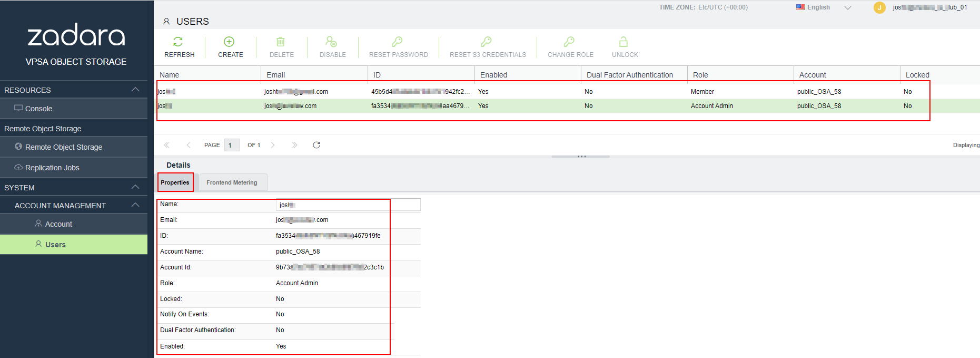
Task: Collapse the RESOURCES section
Action: tap(135, 90)
